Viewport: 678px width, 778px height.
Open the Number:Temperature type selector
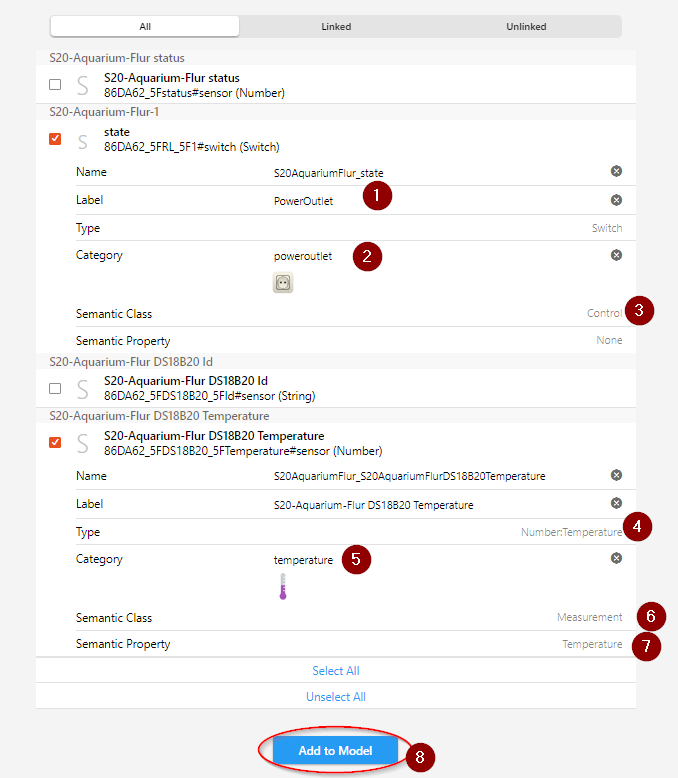tap(571, 533)
